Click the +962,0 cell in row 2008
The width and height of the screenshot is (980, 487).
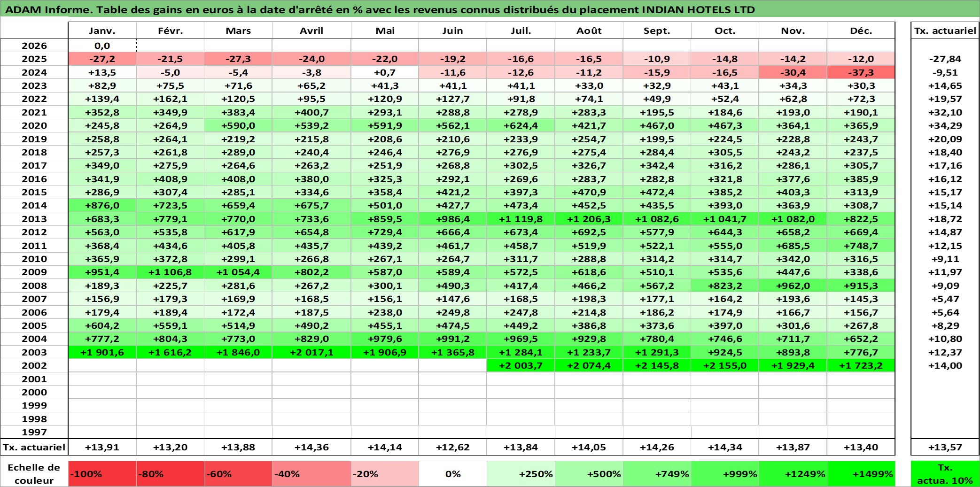pos(793,286)
